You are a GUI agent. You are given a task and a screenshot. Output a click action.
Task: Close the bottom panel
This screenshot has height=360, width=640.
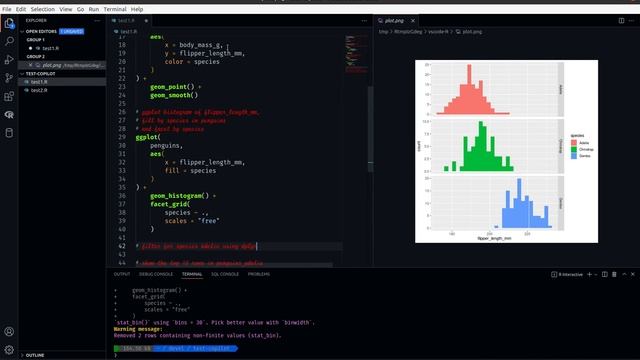[633, 274]
